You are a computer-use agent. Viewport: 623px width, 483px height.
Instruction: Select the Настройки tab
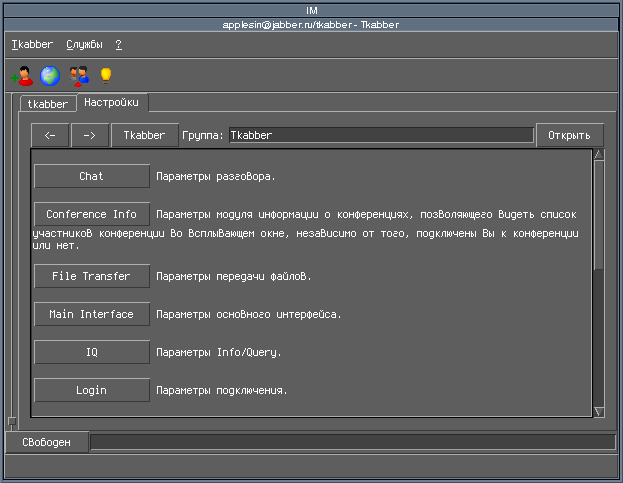[112, 103]
